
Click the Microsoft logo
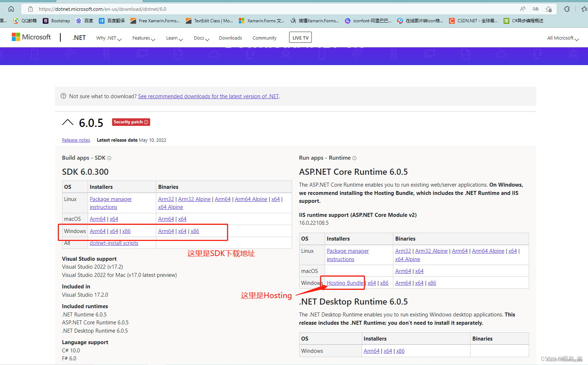pos(31,37)
